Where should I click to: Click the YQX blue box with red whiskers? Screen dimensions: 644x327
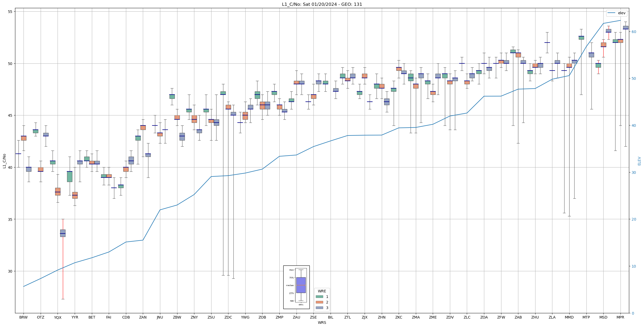pyautogui.click(x=63, y=233)
